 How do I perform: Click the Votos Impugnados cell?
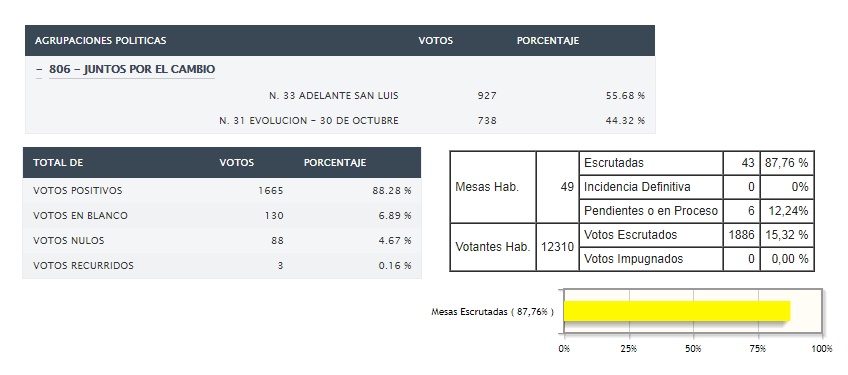click(x=651, y=259)
